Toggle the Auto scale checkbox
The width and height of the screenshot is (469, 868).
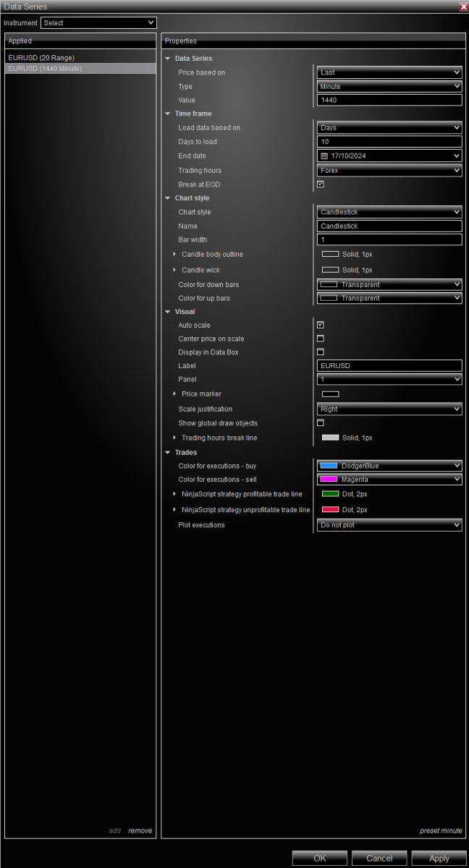(321, 325)
